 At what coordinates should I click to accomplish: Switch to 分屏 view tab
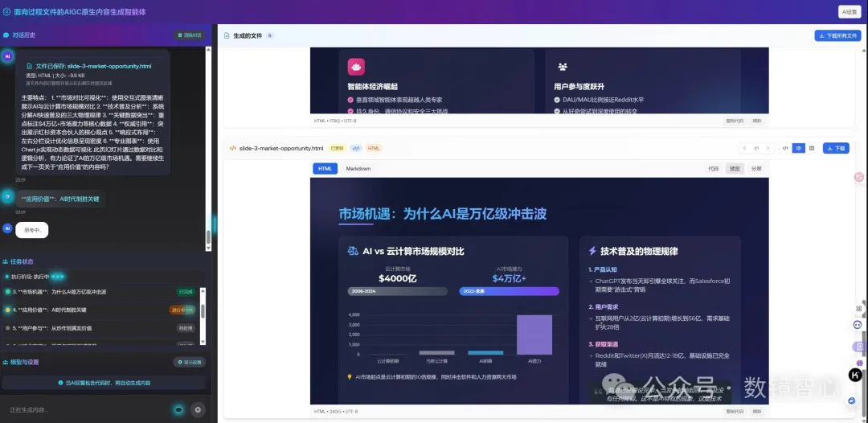[756, 168]
